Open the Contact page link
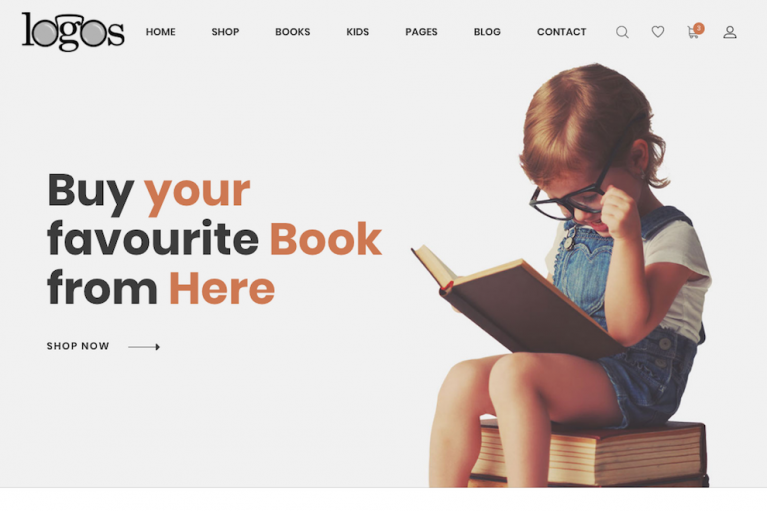 (x=562, y=32)
